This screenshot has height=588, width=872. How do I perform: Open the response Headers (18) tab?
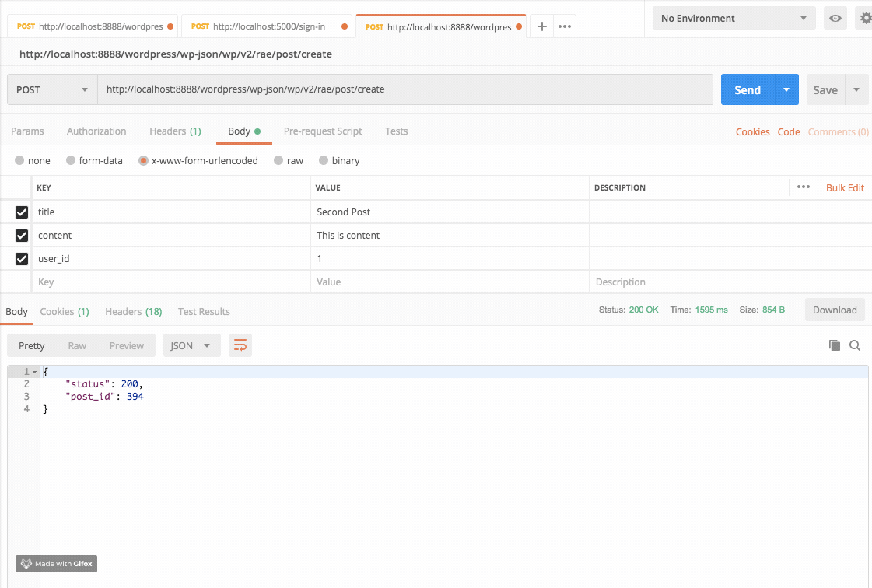click(x=133, y=311)
